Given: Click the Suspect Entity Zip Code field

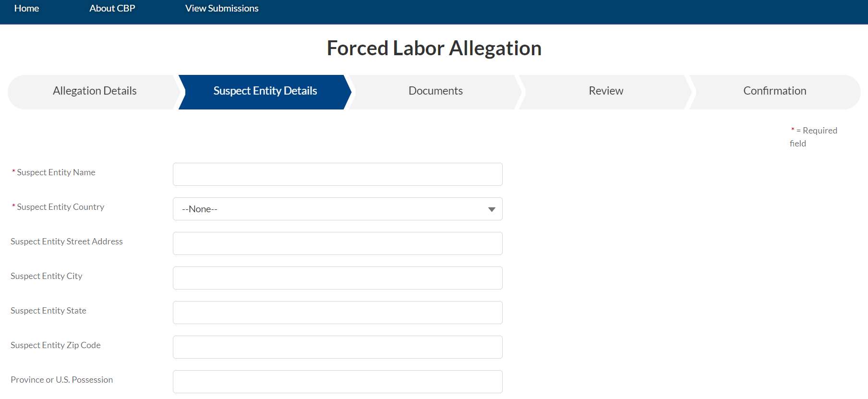Looking at the screenshot, I should (x=338, y=347).
